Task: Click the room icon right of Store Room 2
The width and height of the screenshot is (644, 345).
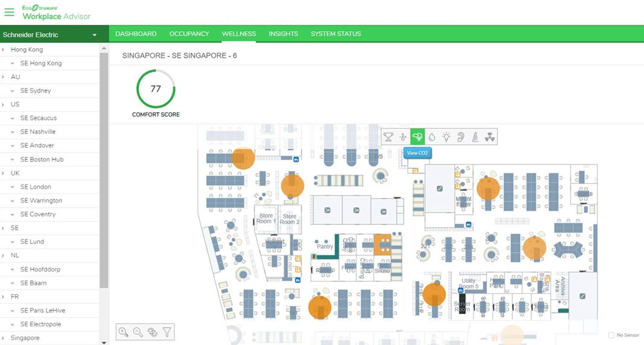Action: click(327, 210)
